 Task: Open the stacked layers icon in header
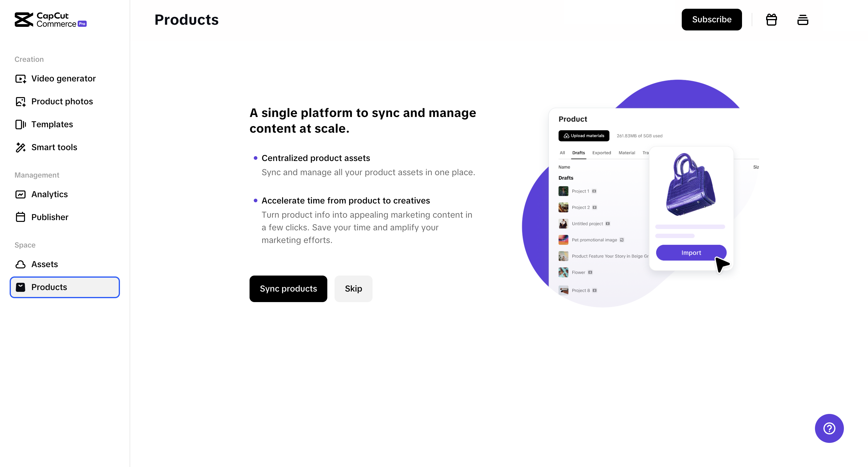point(803,20)
